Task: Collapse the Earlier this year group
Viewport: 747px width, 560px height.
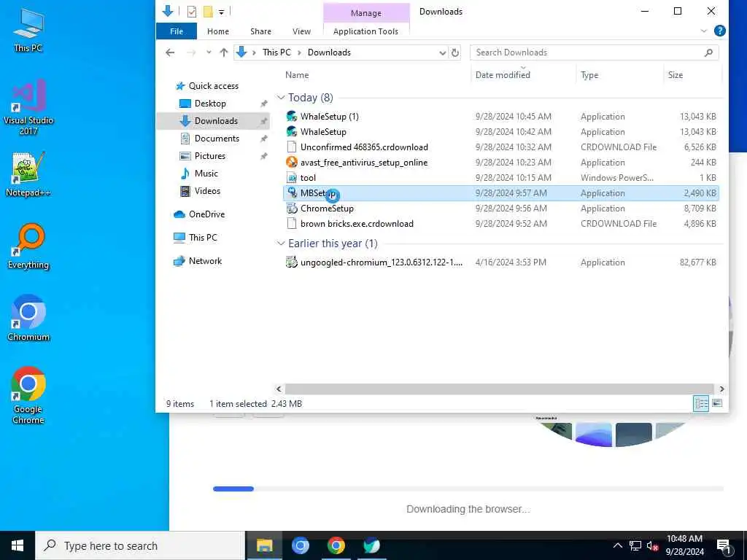Action: pyautogui.click(x=281, y=244)
